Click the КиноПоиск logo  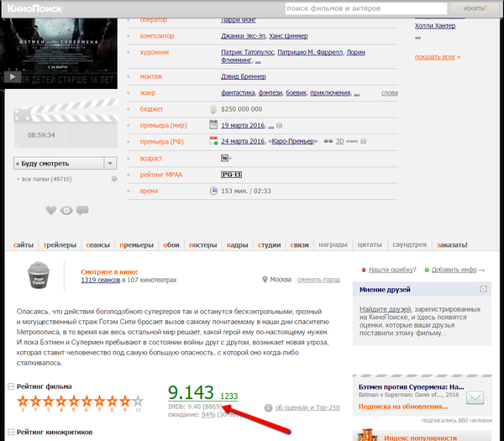point(34,8)
